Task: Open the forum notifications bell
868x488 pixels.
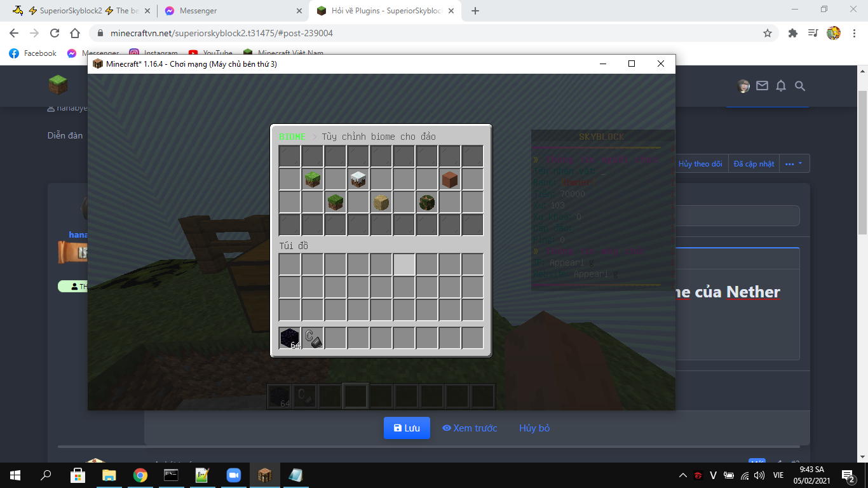Action: tap(781, 86)
